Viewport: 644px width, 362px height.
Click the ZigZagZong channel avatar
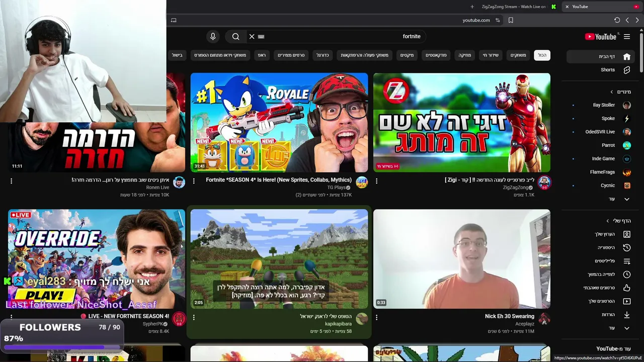pos(544,183)
